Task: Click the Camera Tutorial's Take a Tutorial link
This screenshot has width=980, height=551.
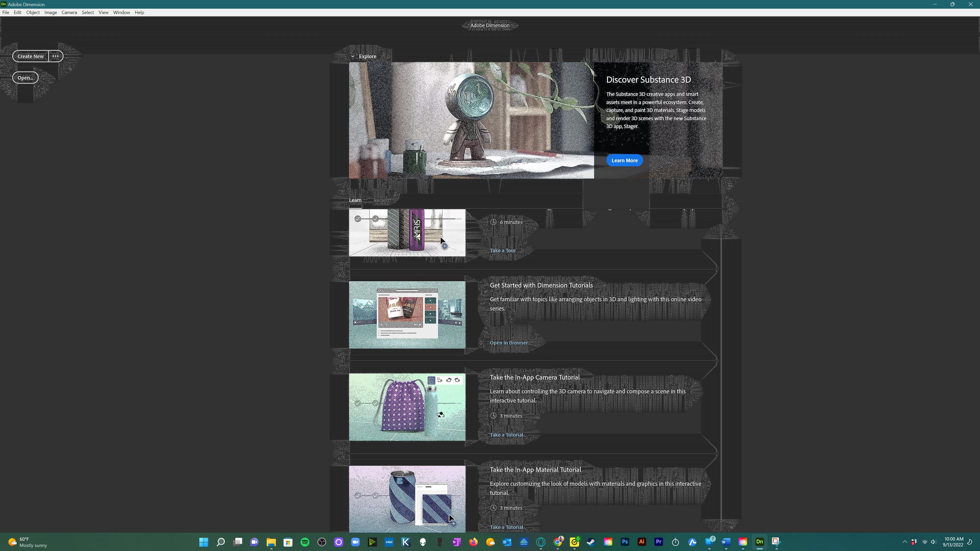Action: tap(506, 435)
